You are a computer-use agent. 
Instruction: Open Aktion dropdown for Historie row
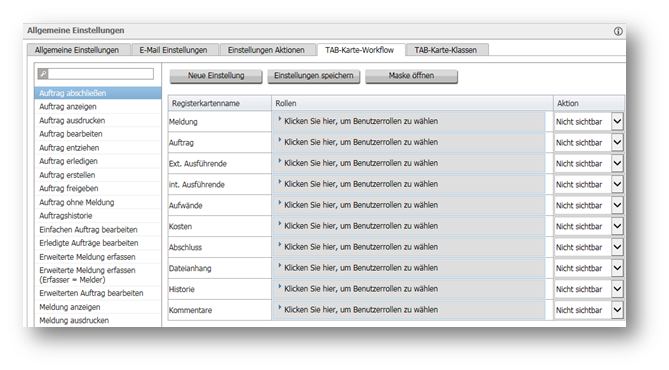(617, 289)
